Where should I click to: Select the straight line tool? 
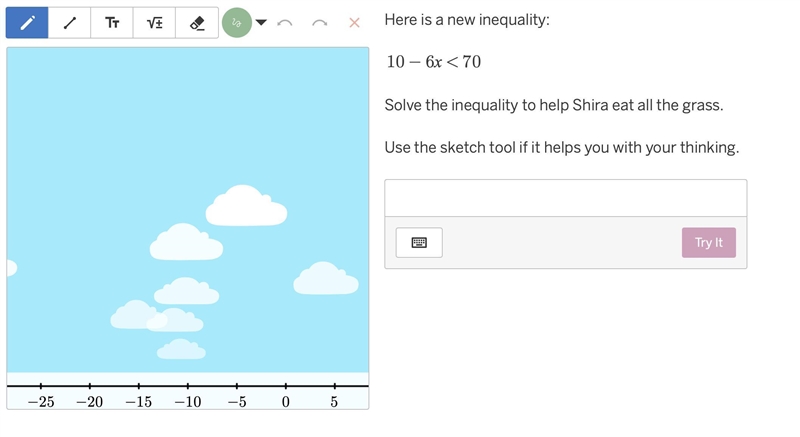click(69, 22)
